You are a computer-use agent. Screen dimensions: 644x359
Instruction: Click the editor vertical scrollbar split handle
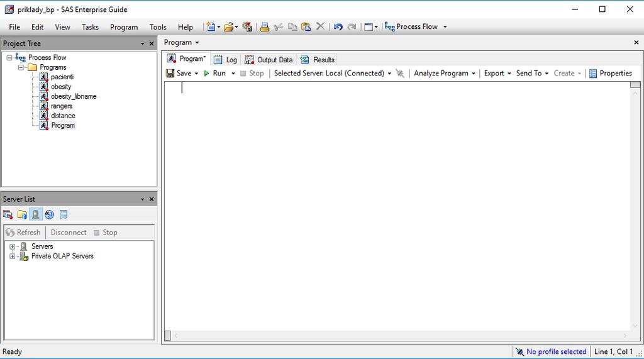(635, 85)
